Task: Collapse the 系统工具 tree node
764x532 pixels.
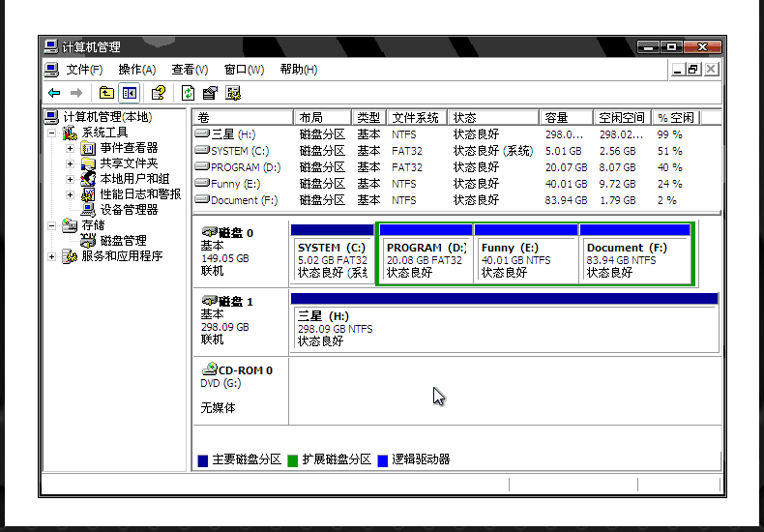Action: [x=52, y=133]
